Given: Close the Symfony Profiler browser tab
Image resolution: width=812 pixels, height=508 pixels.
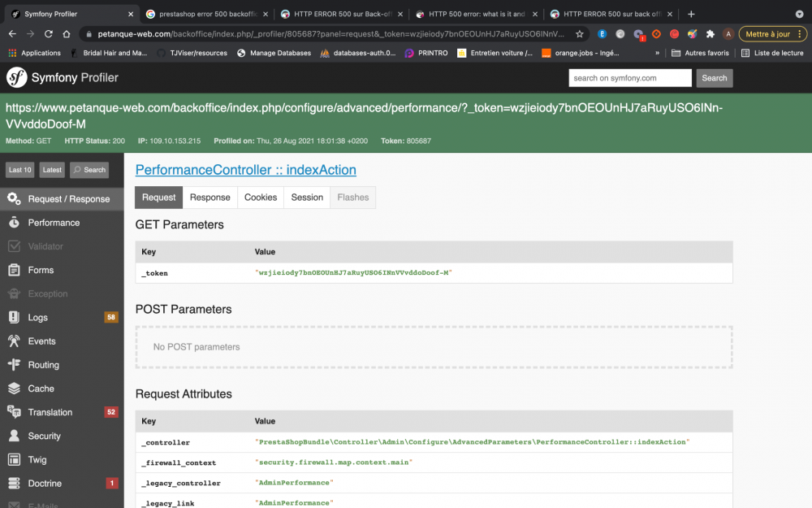Looking at the screenshot, I should tap(131, 14).
